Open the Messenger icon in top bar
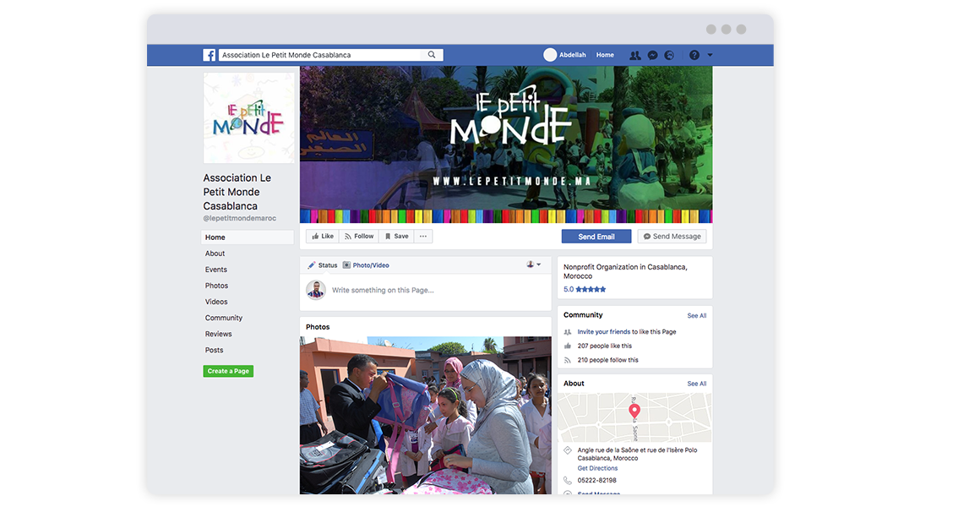 [x=652, y=55]
